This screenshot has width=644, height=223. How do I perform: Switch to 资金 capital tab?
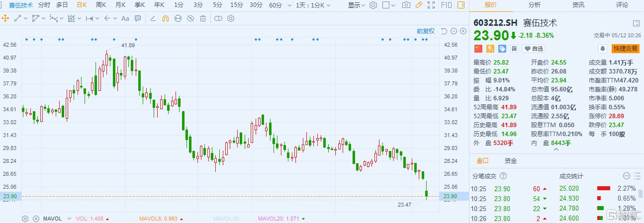pyautogui.click(x=511, y=161)
